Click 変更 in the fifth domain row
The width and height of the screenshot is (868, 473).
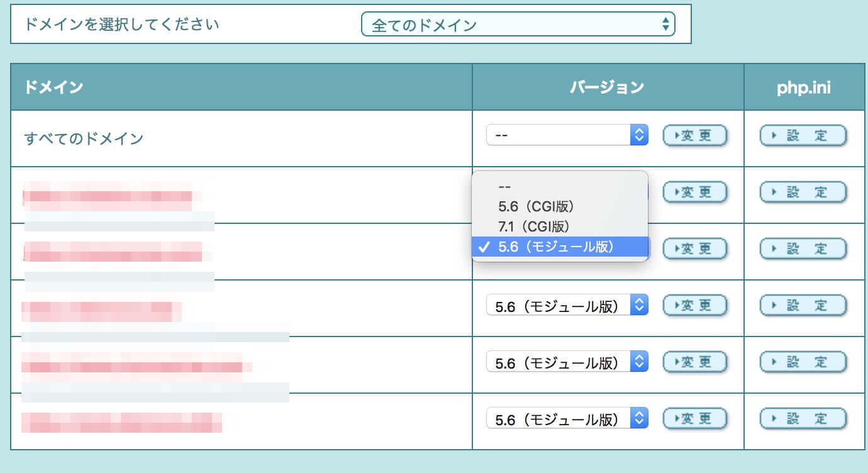(694, 362)
